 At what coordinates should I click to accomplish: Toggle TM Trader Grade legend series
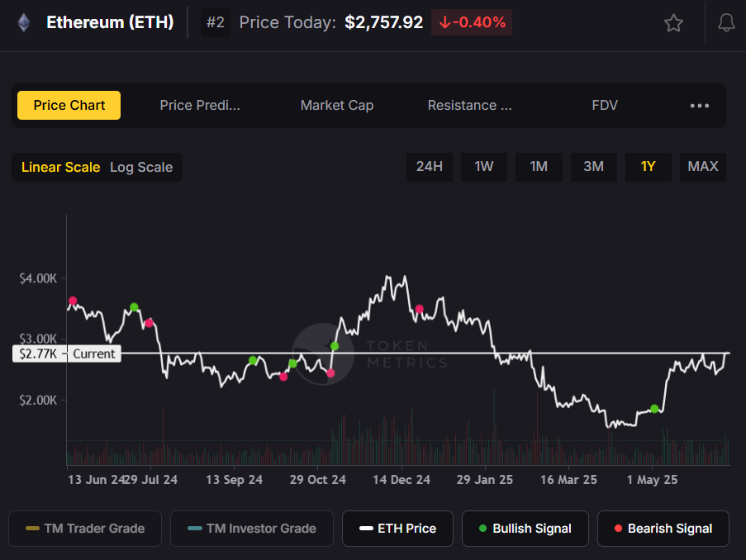click(x=85, y=529)
